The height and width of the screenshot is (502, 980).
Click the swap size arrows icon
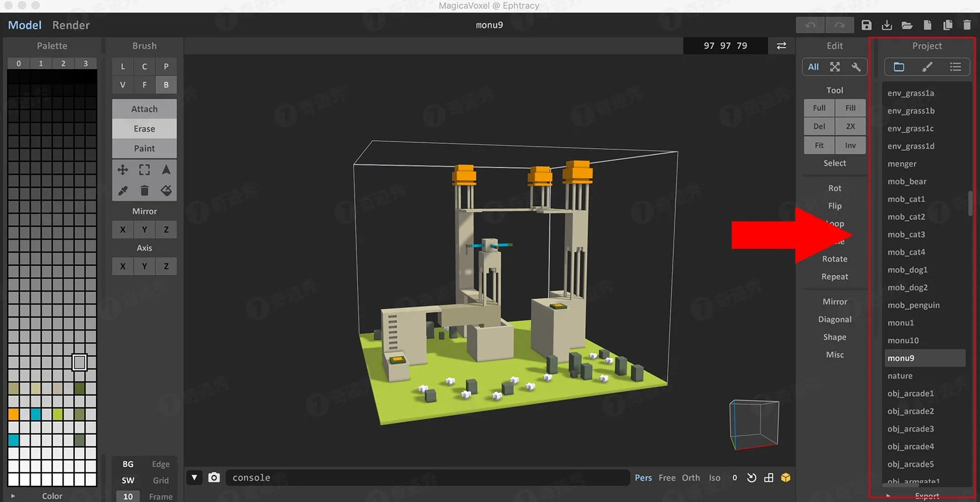[781, 46]
